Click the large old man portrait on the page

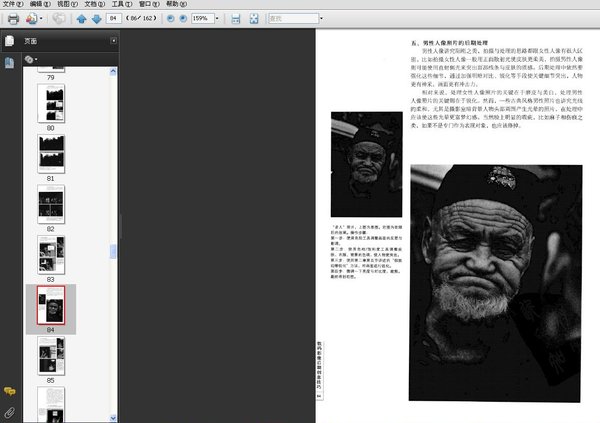[496, 283]
